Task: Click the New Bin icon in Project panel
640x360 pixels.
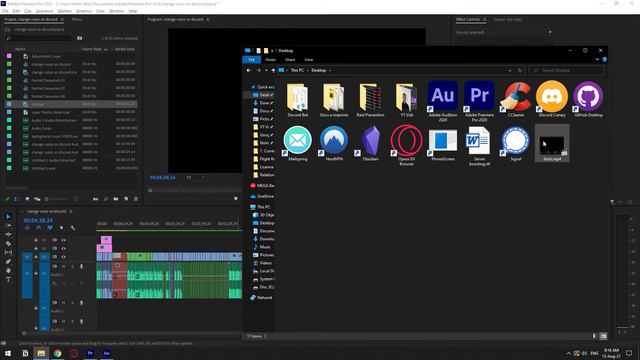Action: click(116, 199)
